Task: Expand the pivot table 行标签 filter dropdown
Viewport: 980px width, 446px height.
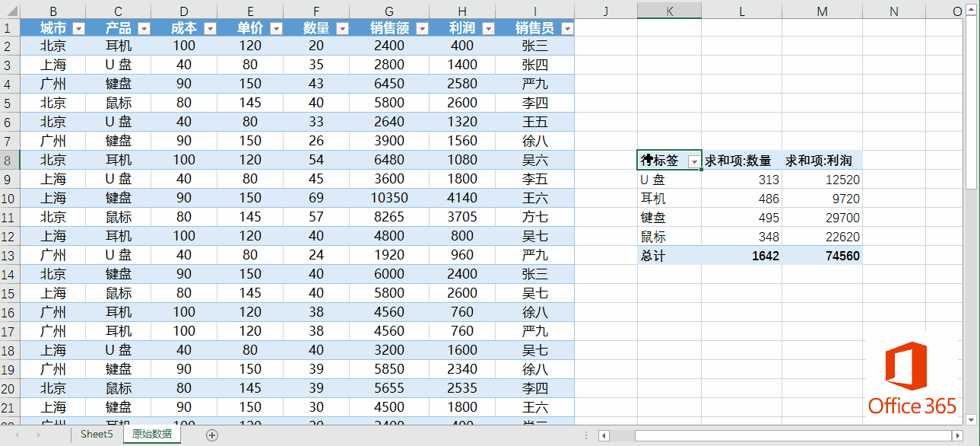Action: [693, 161]
